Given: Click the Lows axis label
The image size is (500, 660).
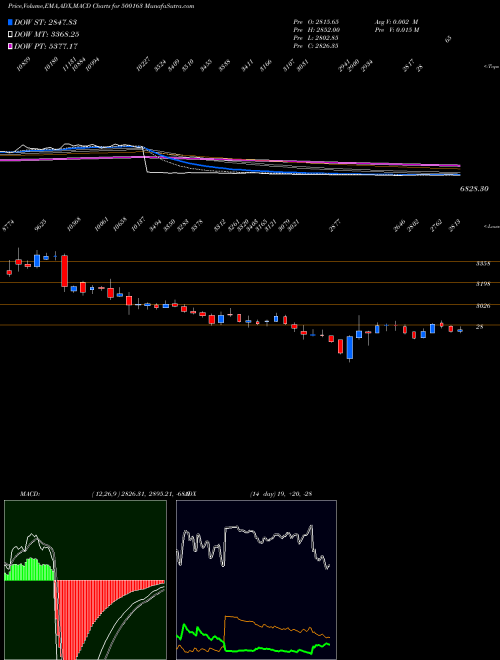Looking at the screenshot, I should click(x=491, y=226).
